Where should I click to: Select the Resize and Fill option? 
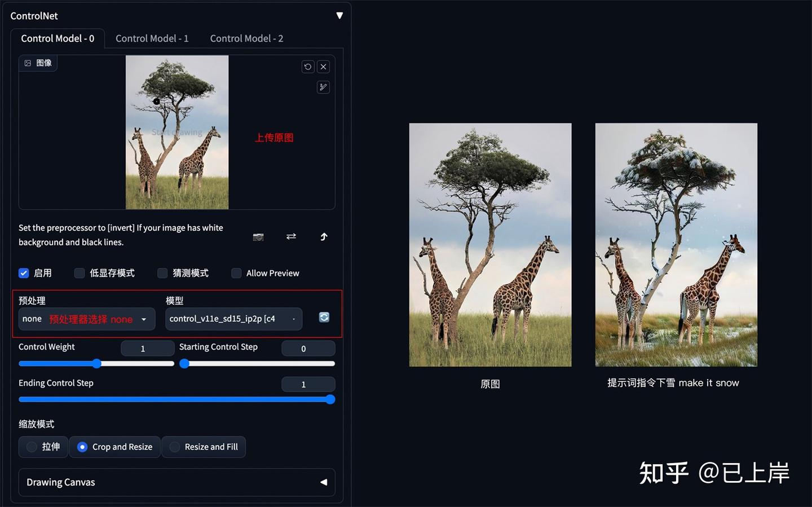tap(204, 447)
